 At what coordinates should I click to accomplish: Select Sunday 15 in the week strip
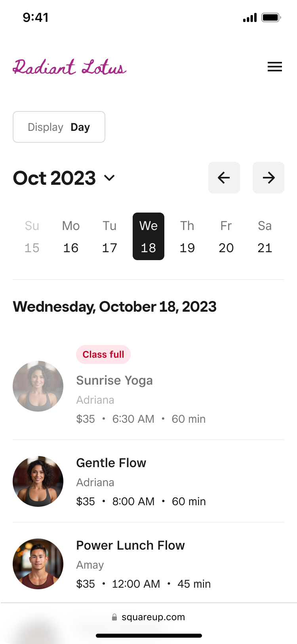click(32, 236)
